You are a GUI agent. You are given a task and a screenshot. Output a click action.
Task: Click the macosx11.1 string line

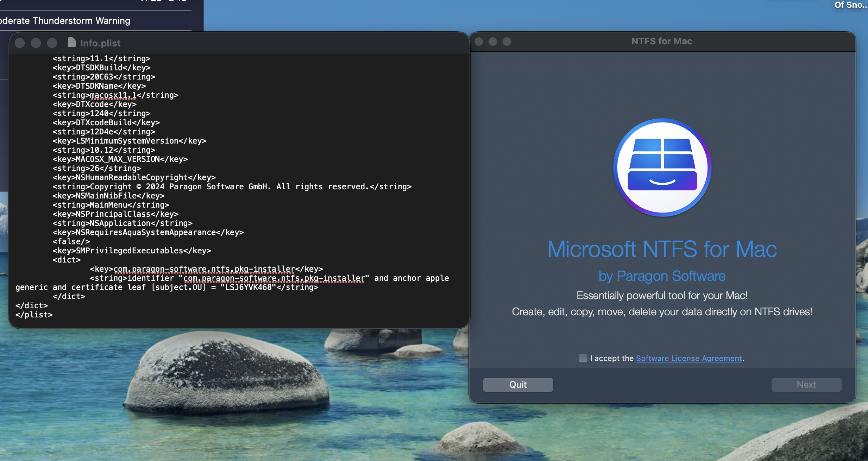coord(115,95)
